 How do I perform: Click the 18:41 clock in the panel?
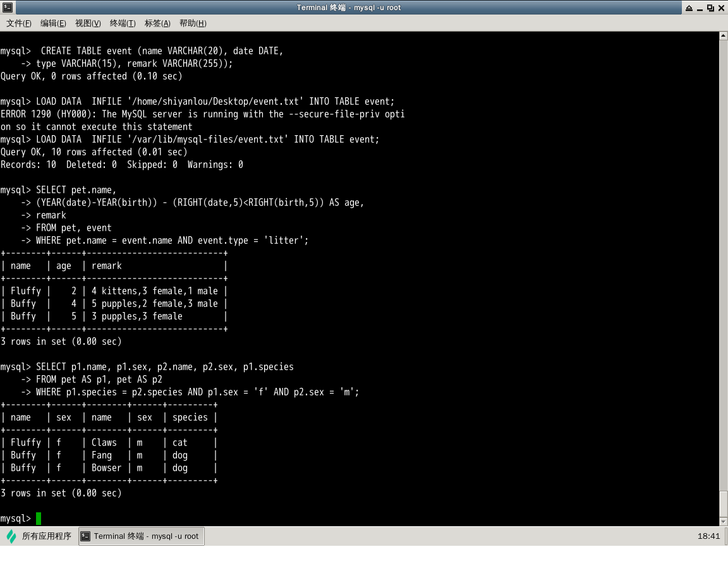[708, 536]
